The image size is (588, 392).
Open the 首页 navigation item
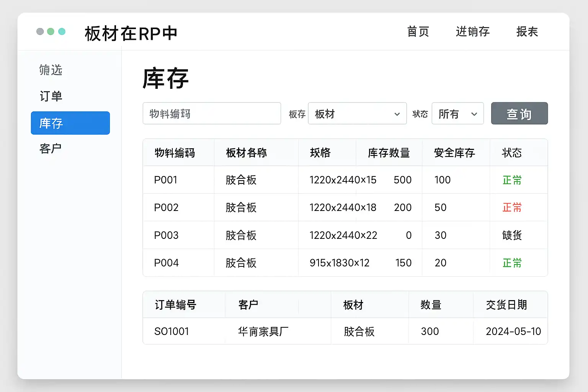[x=418, y=32]
